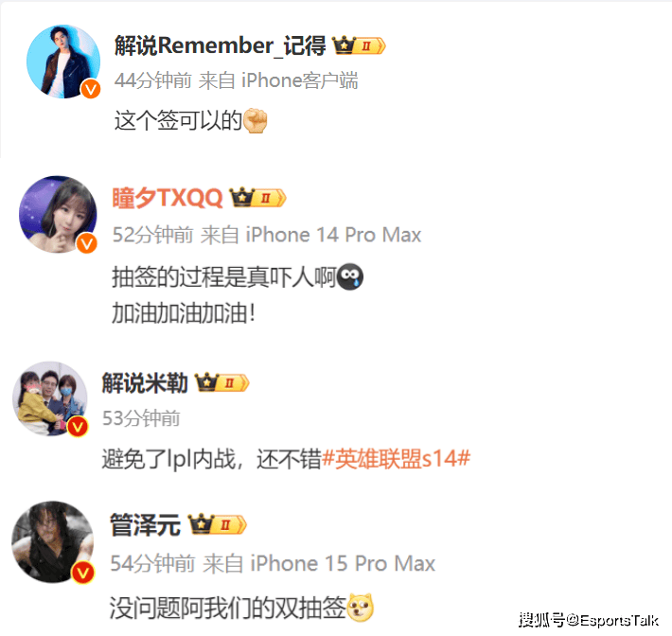
Task: Click the fist emoji after 这个签可以的
Action: tap(255, 120)
